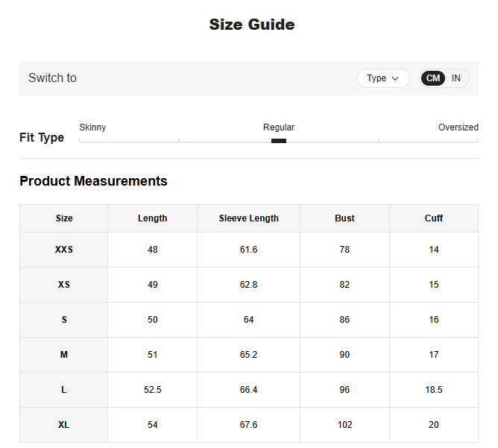Click the Size column header

tap(64, 218)
